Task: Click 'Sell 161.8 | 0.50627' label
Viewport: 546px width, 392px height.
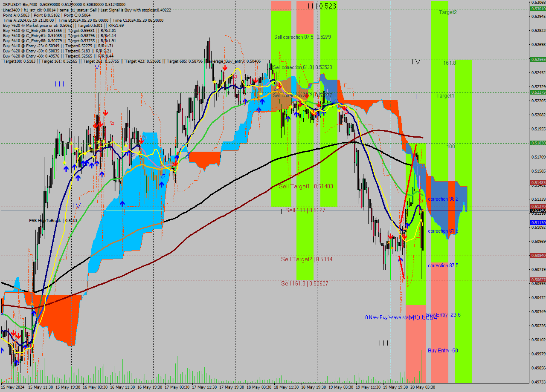Action: point(305,283)
